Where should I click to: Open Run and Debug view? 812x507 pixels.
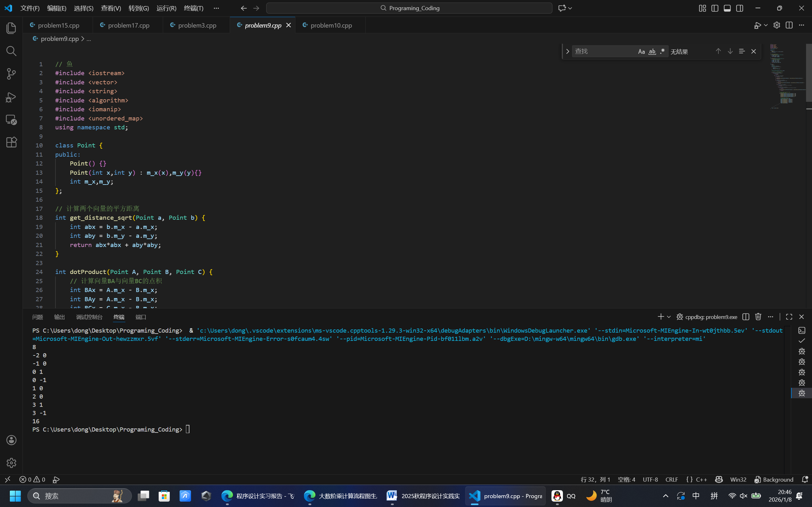coord(11,97)
